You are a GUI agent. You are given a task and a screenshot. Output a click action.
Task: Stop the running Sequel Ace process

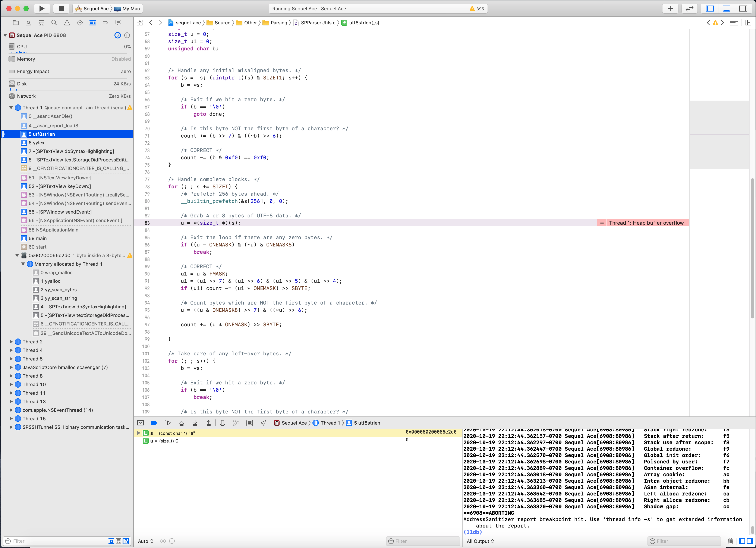(61, 8)
